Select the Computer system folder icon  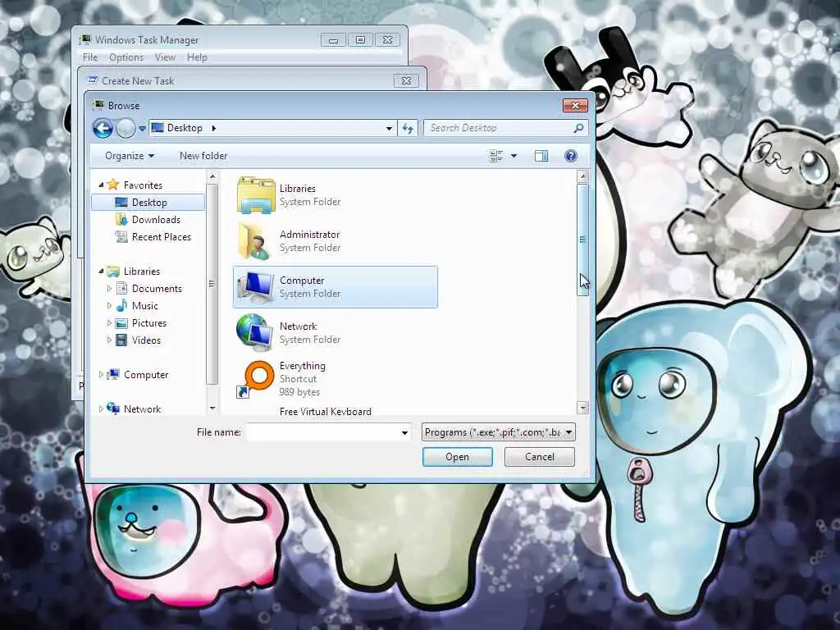coord(256,287)
